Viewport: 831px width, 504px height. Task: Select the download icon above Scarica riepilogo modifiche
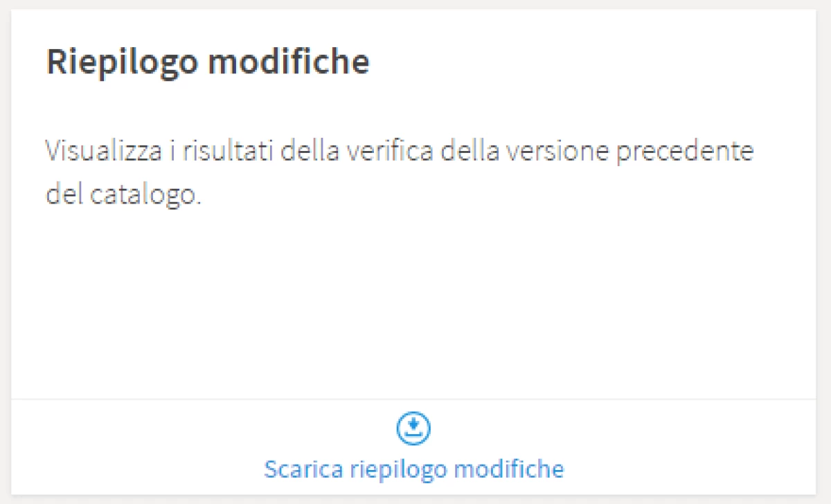[413, 429]
